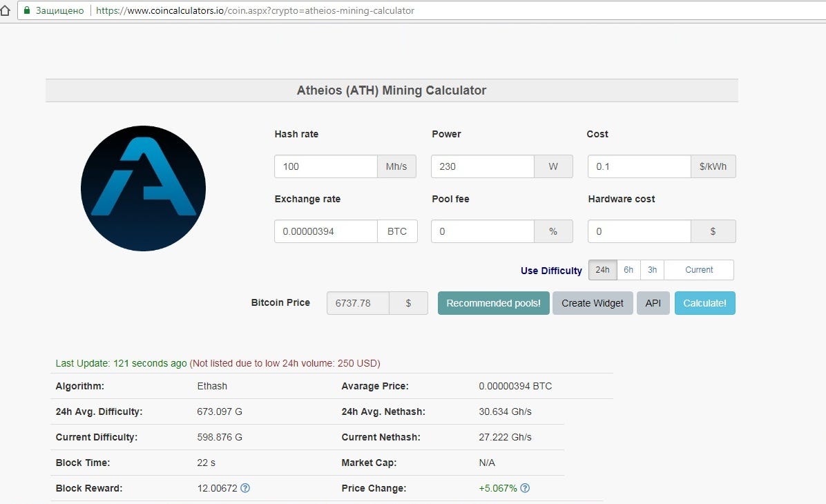Focus the Pool fee input field

pos(483,231)
